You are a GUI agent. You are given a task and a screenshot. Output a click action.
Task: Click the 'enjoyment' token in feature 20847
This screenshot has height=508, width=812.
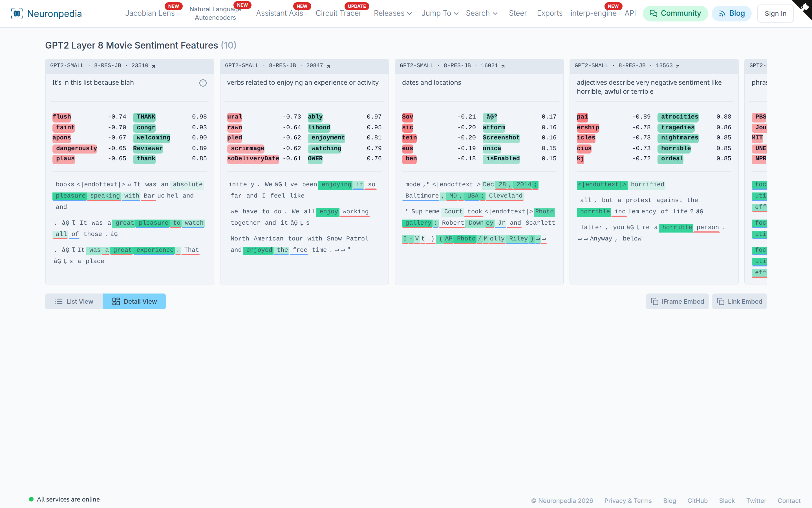point(326,138)
